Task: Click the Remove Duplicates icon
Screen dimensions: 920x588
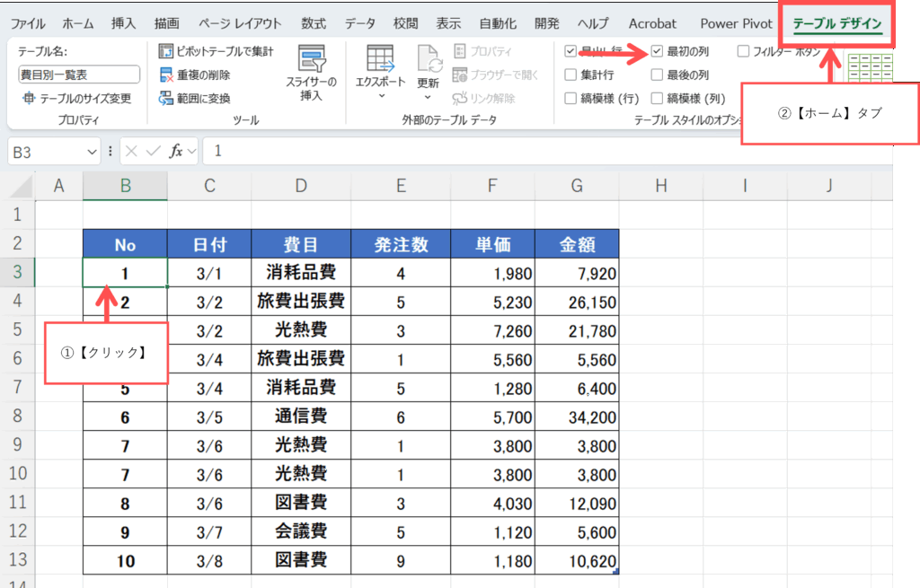Action: (x=166, y=75)
